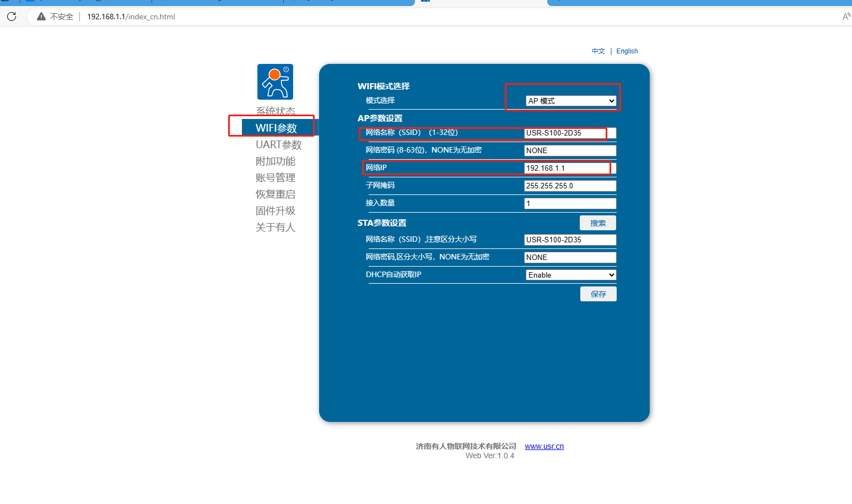Open the 系统状态 menu page

pos(276,111)
